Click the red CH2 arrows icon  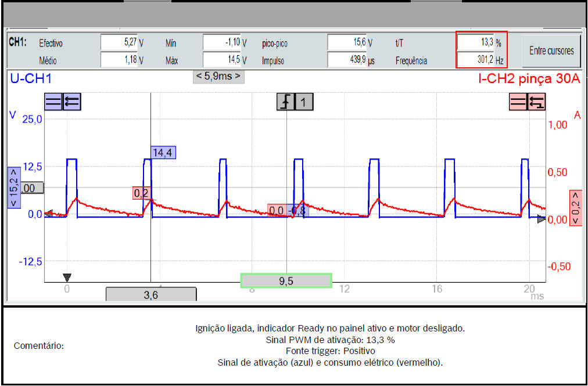tap(536, 102)
